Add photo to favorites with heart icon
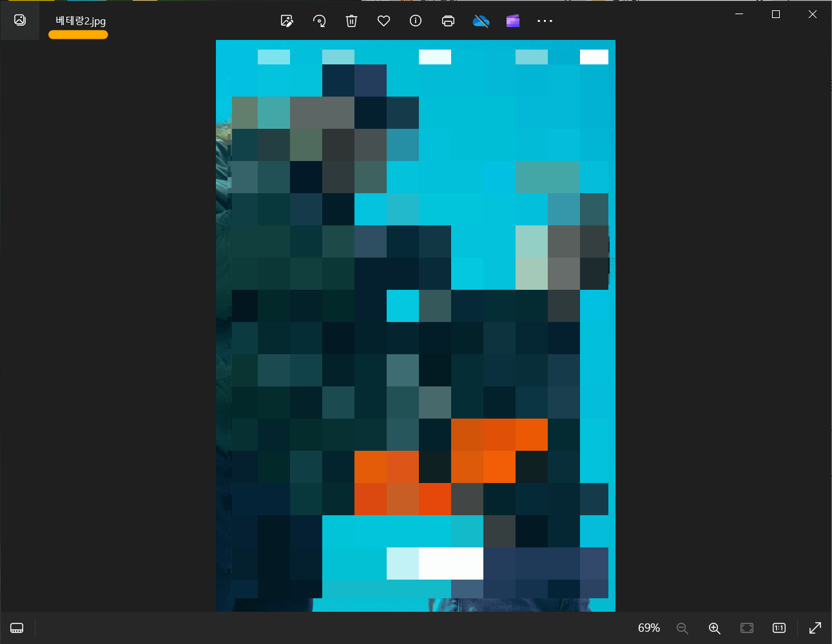The image size is (832, 644). pyautogui.click(x=383, y=21)
